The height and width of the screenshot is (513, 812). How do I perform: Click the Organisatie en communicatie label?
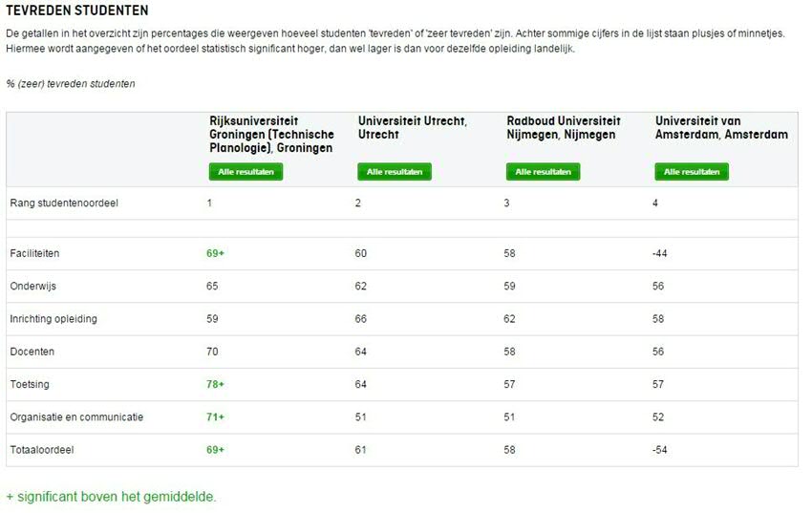pos(76,417)
